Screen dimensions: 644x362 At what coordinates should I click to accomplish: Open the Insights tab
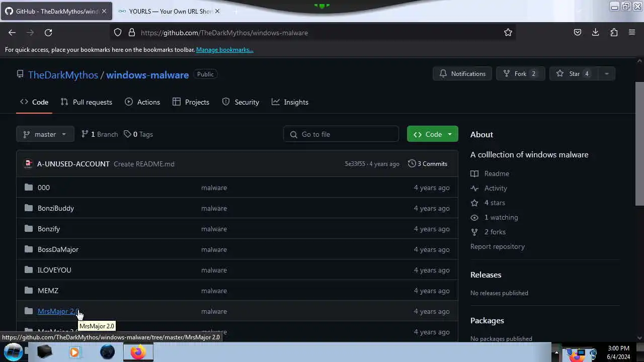[290, 102]
